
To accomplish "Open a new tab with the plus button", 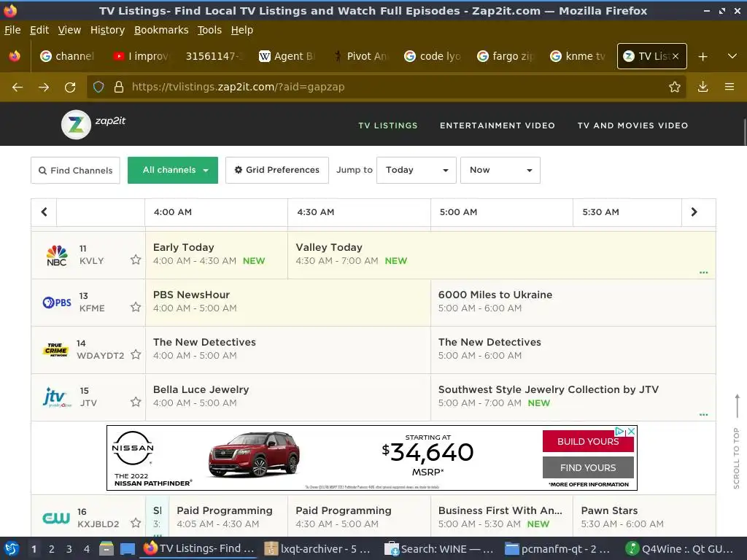I will click(x=703, y=56).
